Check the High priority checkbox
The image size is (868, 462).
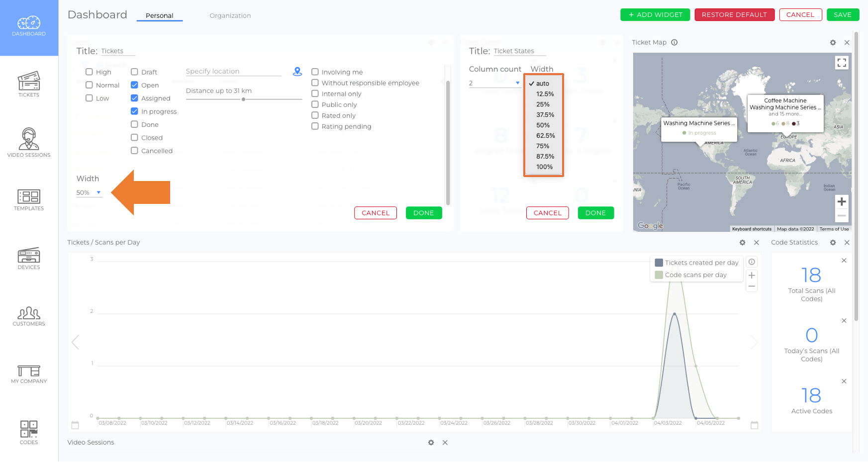coord(89,72)
